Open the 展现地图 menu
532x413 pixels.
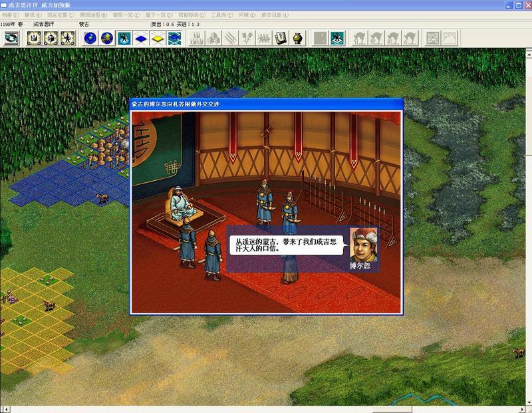(93, 15)
